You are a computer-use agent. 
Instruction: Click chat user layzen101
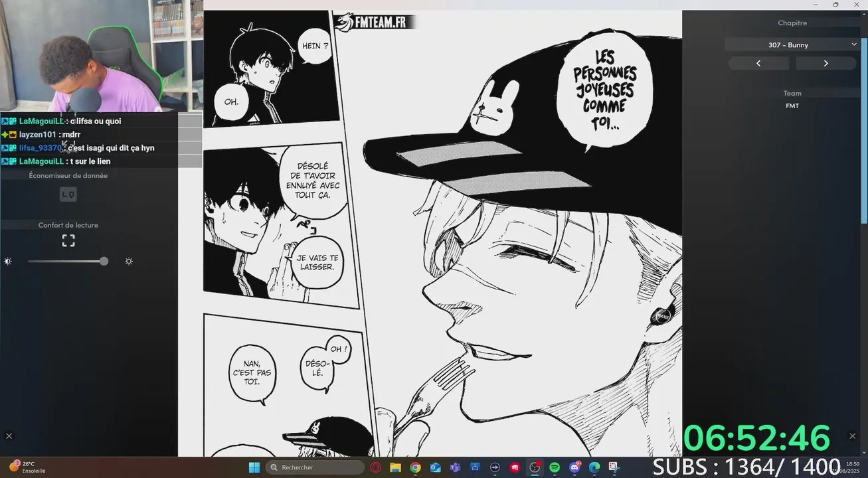pos(37,135)
